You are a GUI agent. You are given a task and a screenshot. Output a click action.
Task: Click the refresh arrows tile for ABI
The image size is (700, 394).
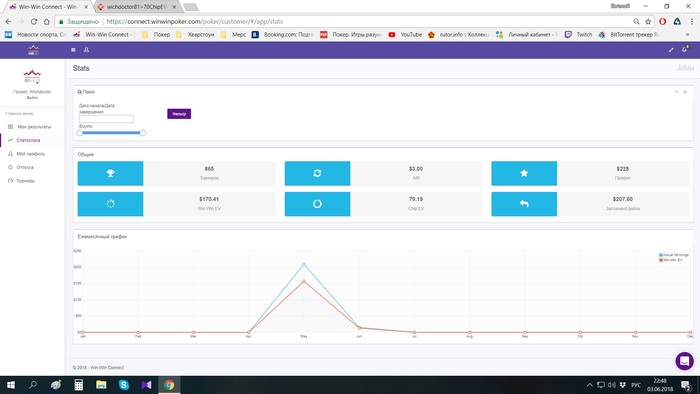click(x=317, y=173)
